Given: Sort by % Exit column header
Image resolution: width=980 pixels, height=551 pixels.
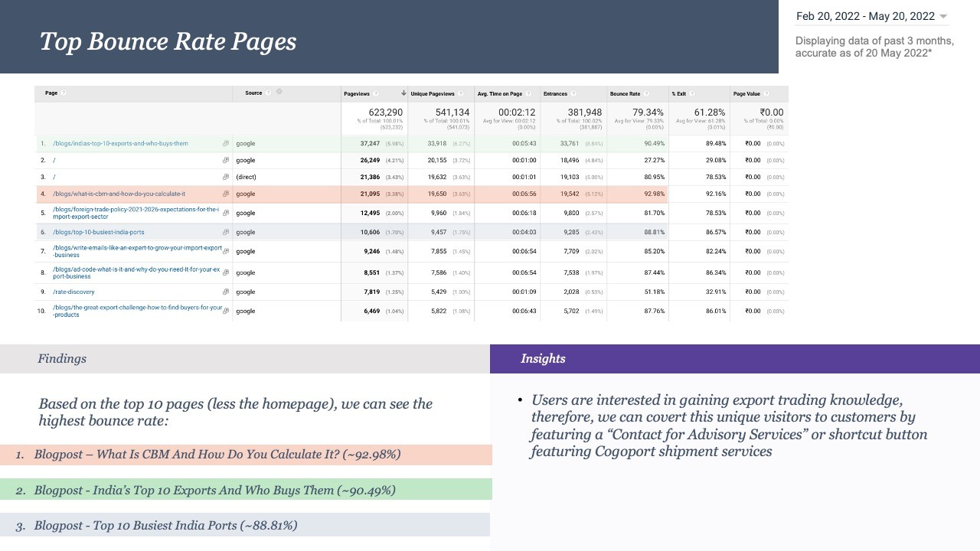Looking at the screenshot, I should pos(679,94).
